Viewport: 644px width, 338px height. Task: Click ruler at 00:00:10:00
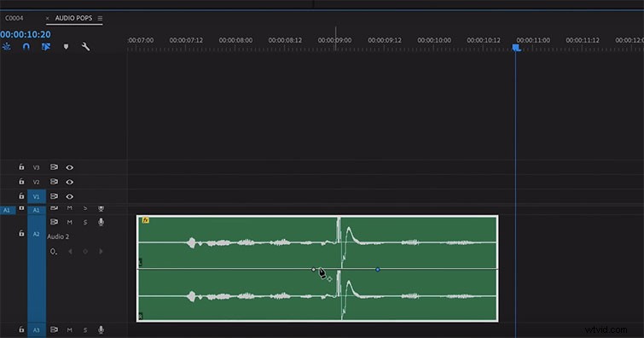pos(434,40)
